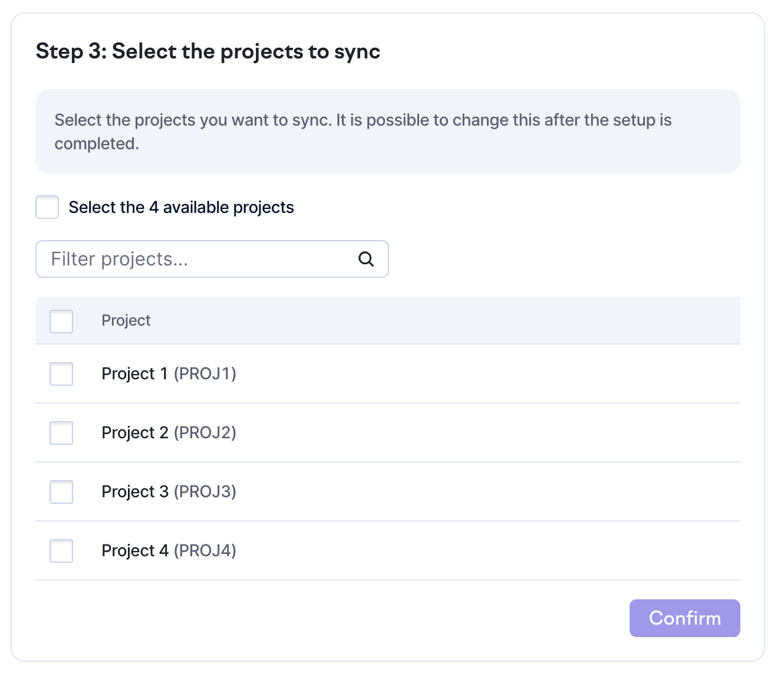784x676 pixels.
Task: Enable the Project 2 checkbox
Action: (x=61, y=433)
